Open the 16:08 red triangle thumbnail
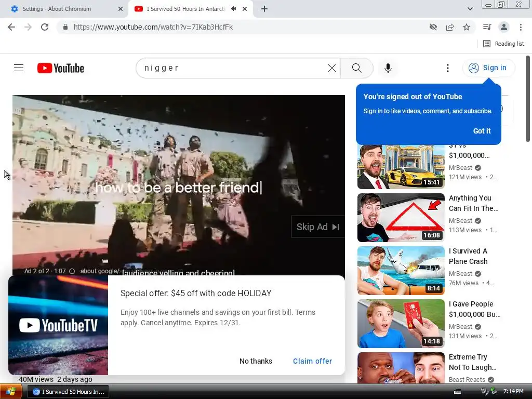The width and height of the screenshot is (532, 399). (x=401, y=218)
